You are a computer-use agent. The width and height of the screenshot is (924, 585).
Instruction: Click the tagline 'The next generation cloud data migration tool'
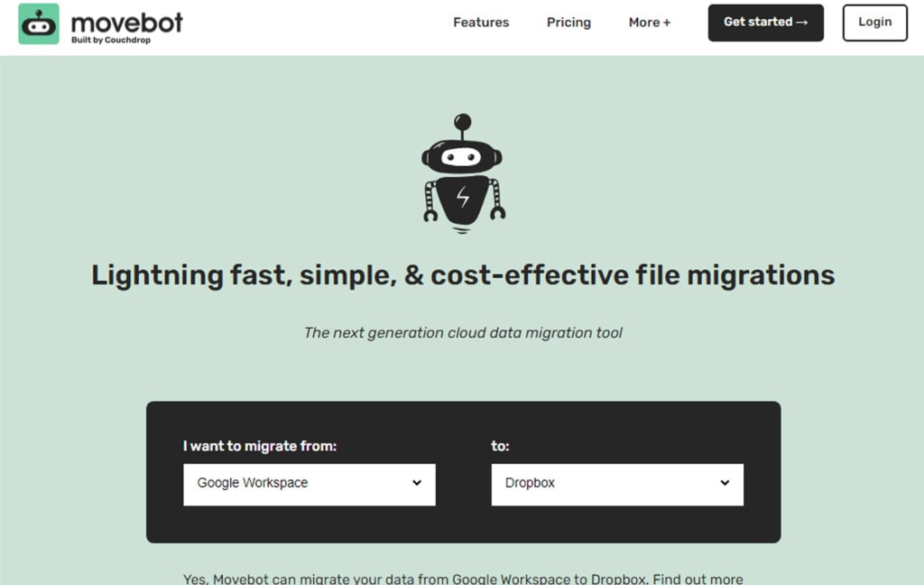coord(463,332)
